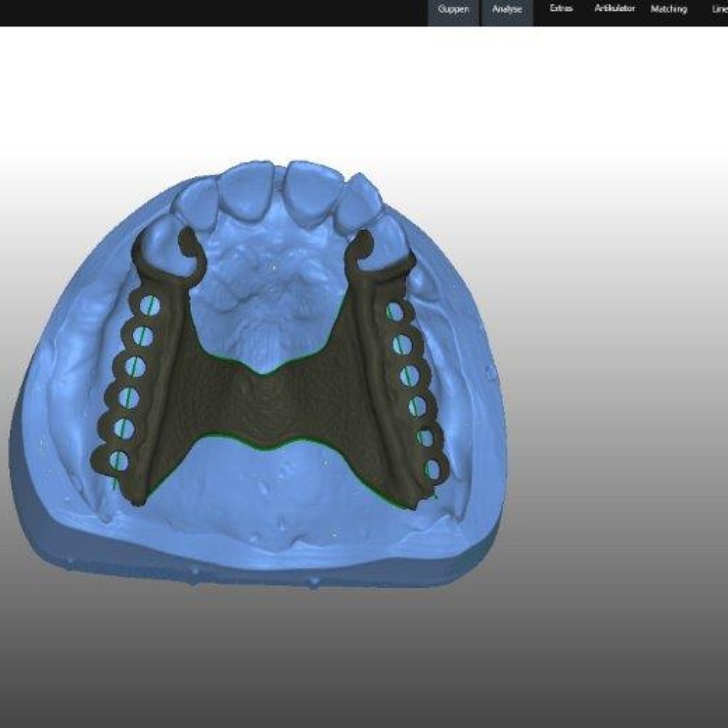This screenshot has height=728, width=728.
Task: Switch to the Analyse tab
Action: [507, 10]
